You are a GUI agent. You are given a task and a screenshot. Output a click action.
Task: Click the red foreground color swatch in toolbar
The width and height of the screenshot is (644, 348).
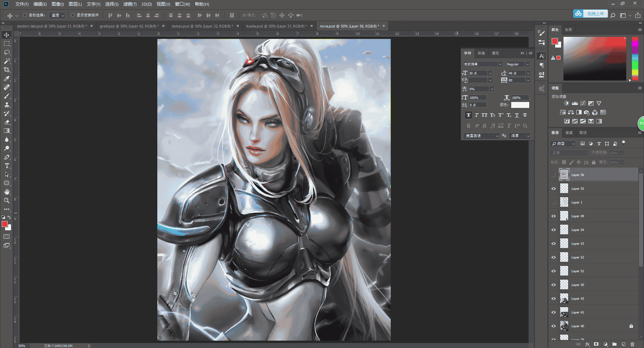coord(5,224)
